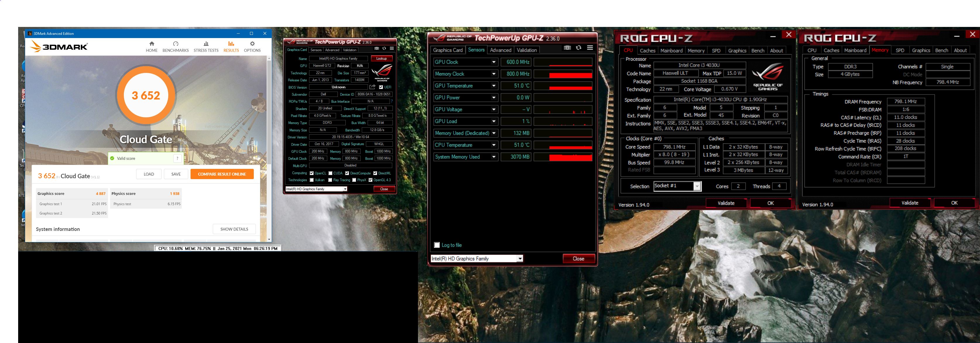Click refresh icon in the small GPU-Z window
980x343 pixels.
tap(384, 48)
